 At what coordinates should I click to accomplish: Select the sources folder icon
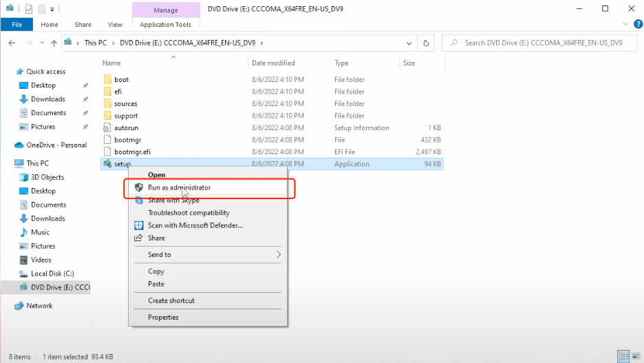(107, 103)
